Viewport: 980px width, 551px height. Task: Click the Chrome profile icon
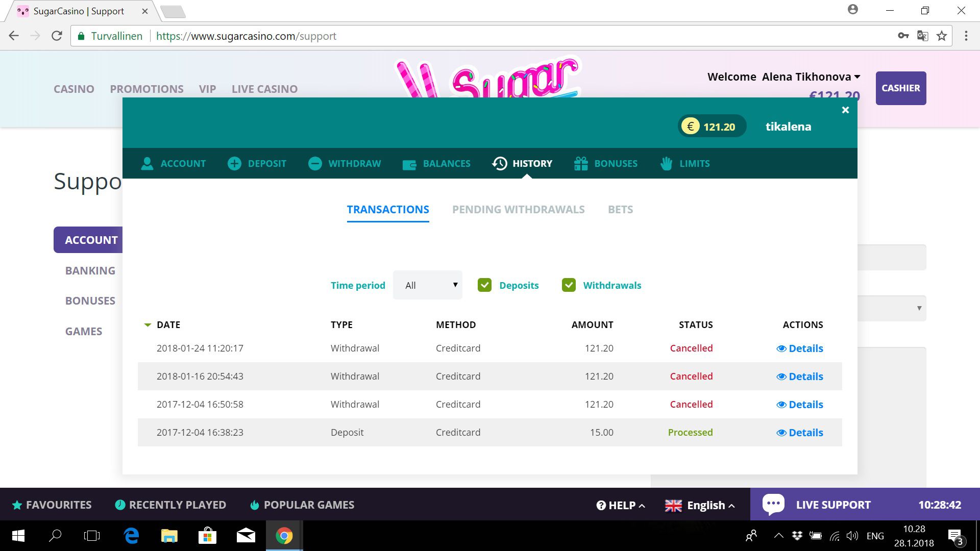(853, 10)
